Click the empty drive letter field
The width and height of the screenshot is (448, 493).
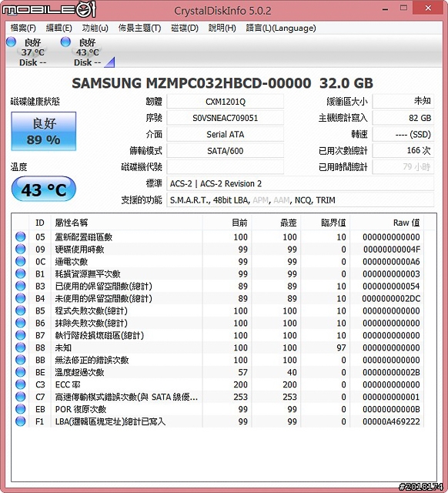(225, 167)
